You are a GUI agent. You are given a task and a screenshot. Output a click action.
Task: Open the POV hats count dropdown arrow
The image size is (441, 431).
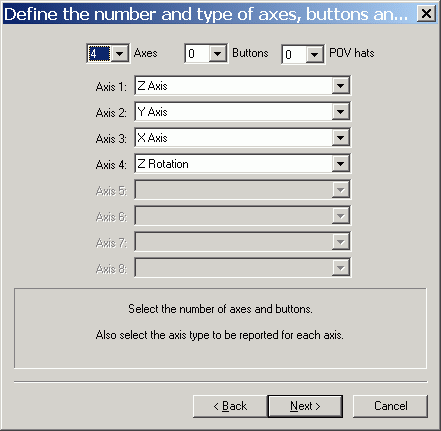[x=314, y=54]
